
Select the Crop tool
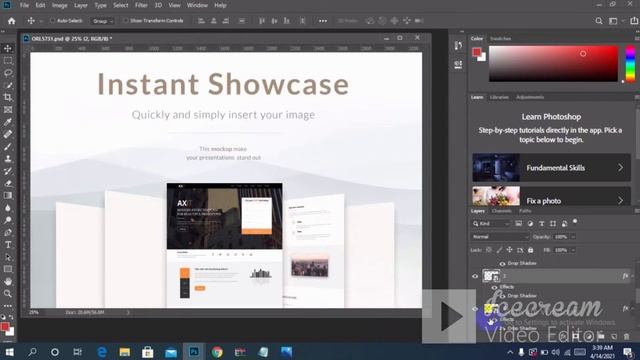[8, 98]
